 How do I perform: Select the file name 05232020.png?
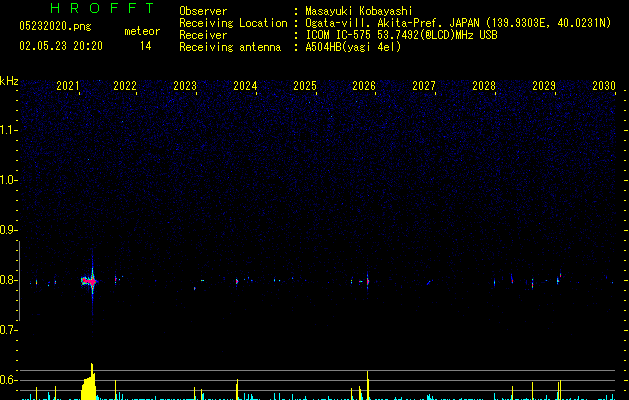[55, 26]
